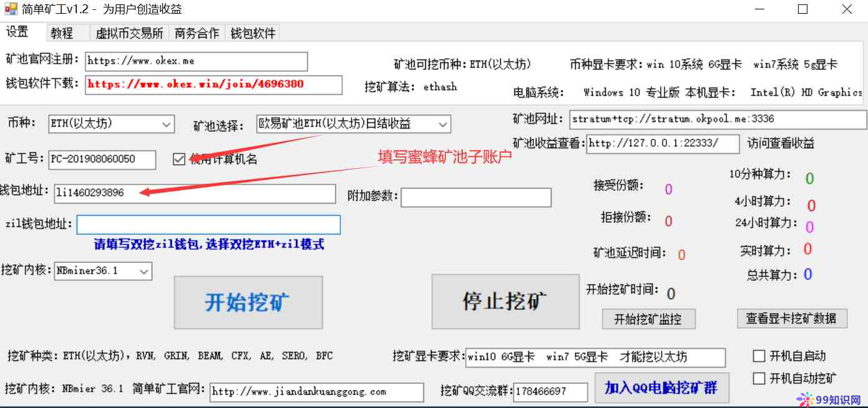
Task: Toggle the 使用计算机名 checkbox
Action: (179, 159)
